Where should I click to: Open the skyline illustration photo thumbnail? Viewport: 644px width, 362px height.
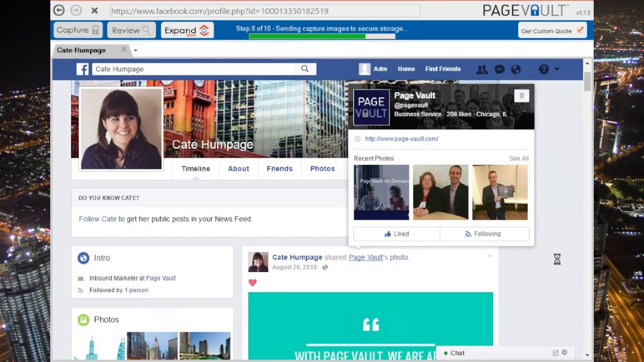coord(100,345)
